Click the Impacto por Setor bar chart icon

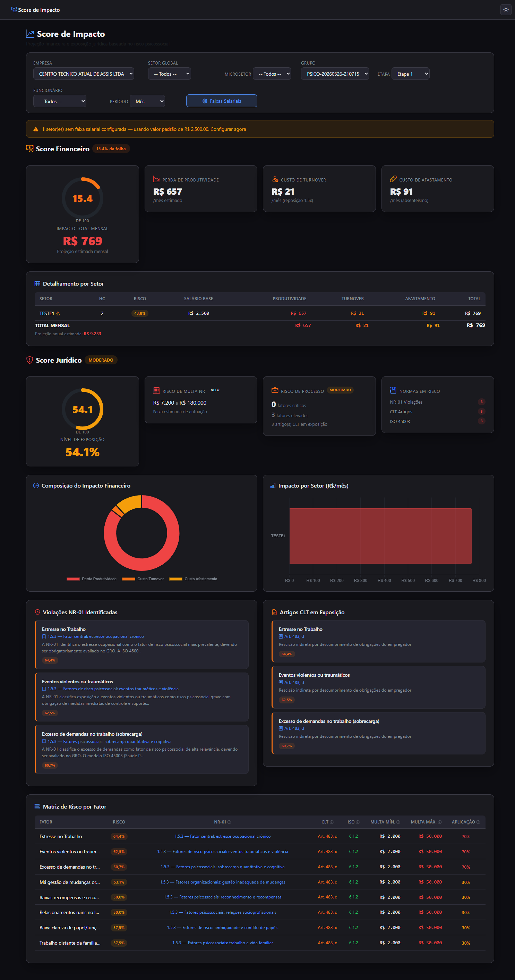[273, 486]
